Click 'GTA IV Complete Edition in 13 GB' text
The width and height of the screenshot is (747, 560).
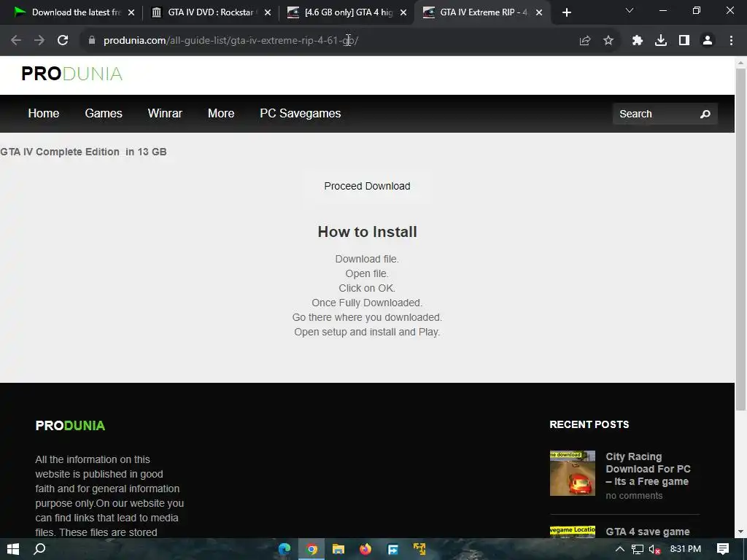83,152
